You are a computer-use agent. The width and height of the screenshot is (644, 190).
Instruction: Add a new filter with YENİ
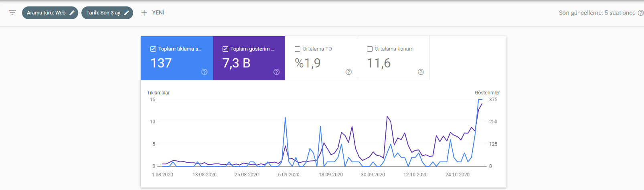158,13
